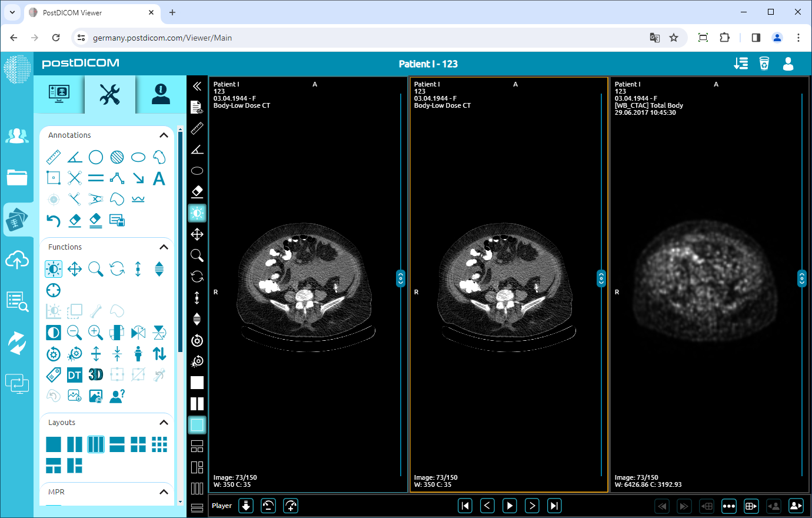Viewport: 812px width, 518px height.
Task: Select the text annotation letter A tool
Action: pyautogui.click(x=159, y=178)
